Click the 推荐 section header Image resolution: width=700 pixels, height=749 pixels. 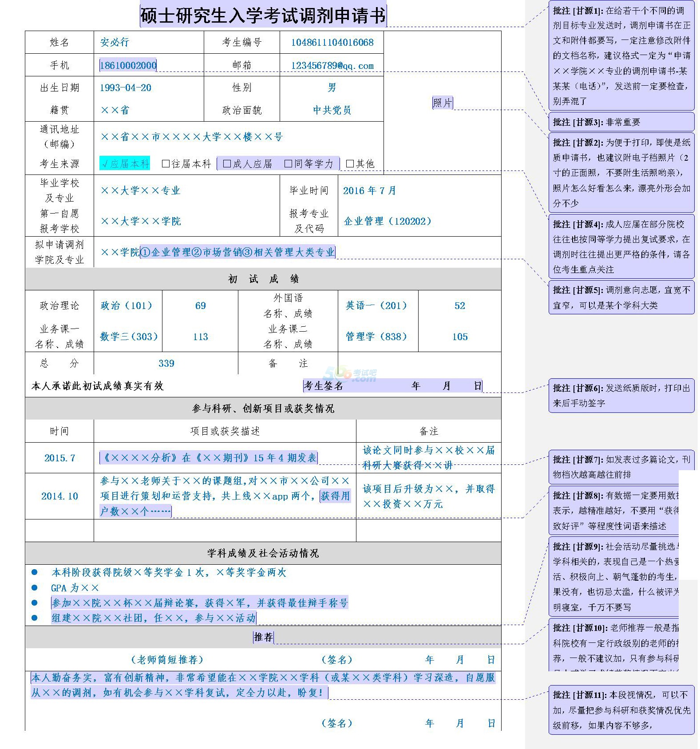click(263, 637)
